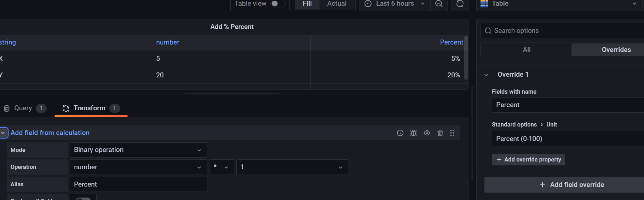Open the Mode dropdown Binary operation

point(138,150)
